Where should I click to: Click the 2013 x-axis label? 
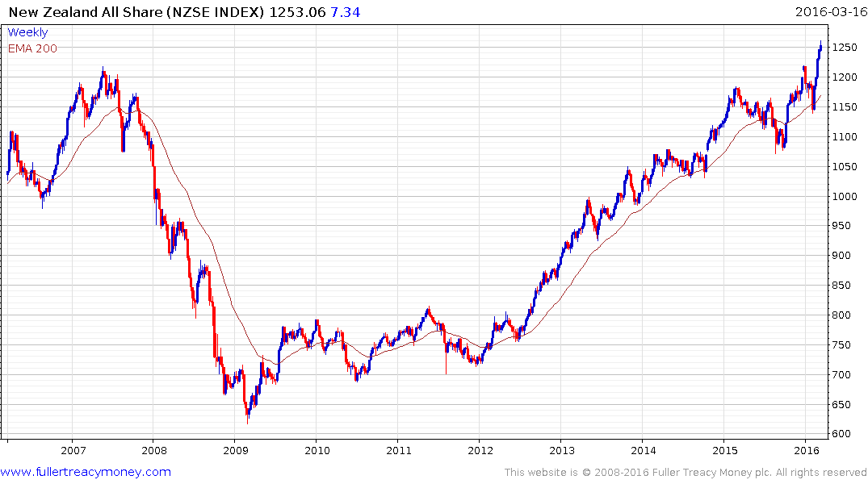(x=562, y=450)
